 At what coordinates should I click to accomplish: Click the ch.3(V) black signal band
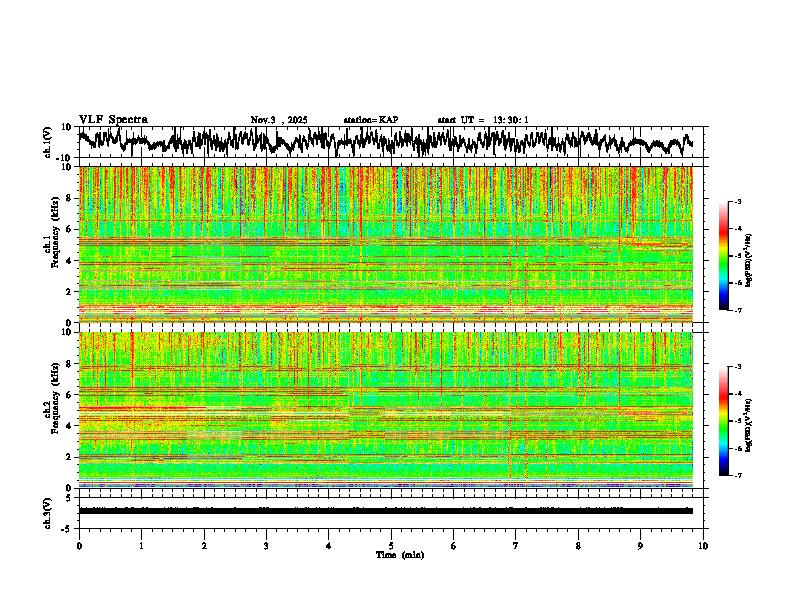point(385,511)
